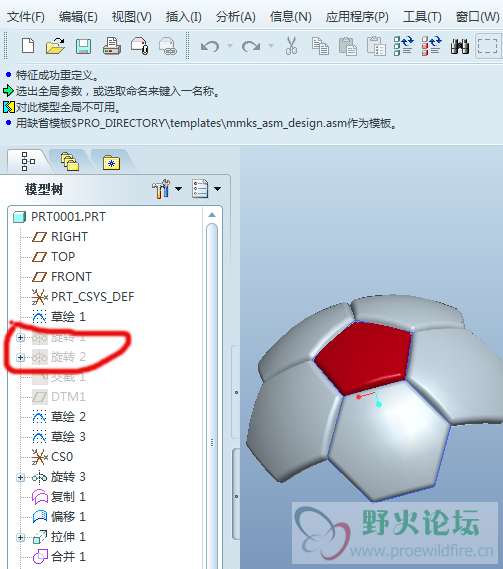Click the New file icon
Viewport: 503px width, 569px height.
tap(28, 46)
